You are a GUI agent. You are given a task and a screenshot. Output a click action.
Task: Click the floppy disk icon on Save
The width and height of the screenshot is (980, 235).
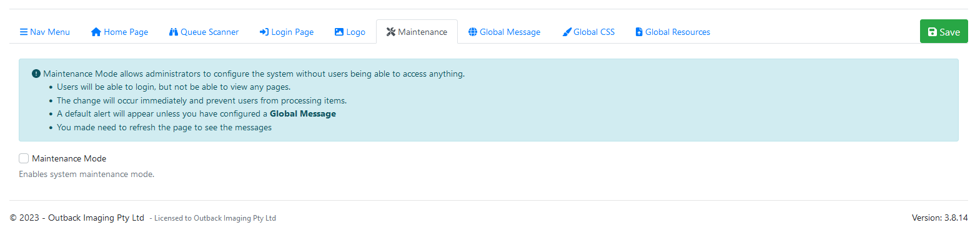click(x=933, y=32)
